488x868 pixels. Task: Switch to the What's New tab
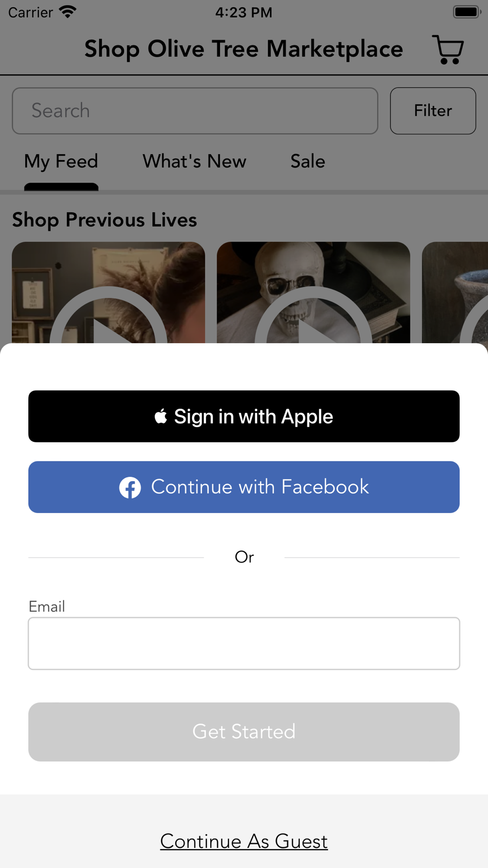click(x=194, y=162)
